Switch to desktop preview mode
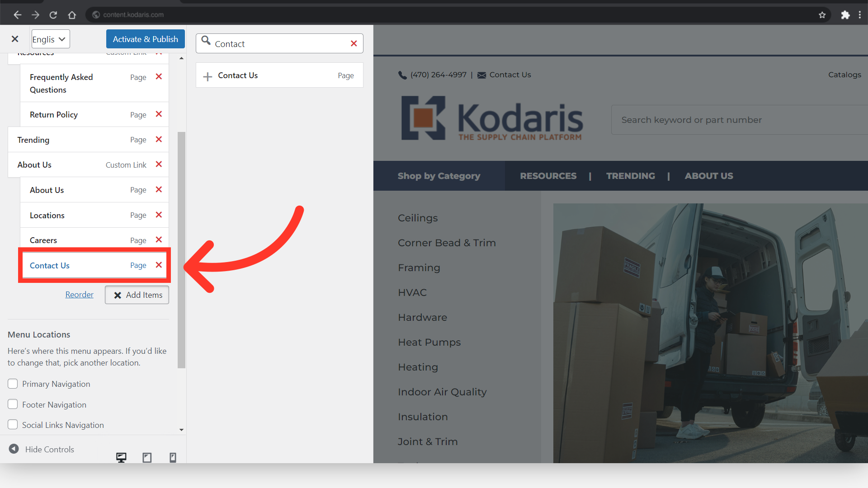The width and height of the screenshot is (868, 488). [x=121, y=457]
